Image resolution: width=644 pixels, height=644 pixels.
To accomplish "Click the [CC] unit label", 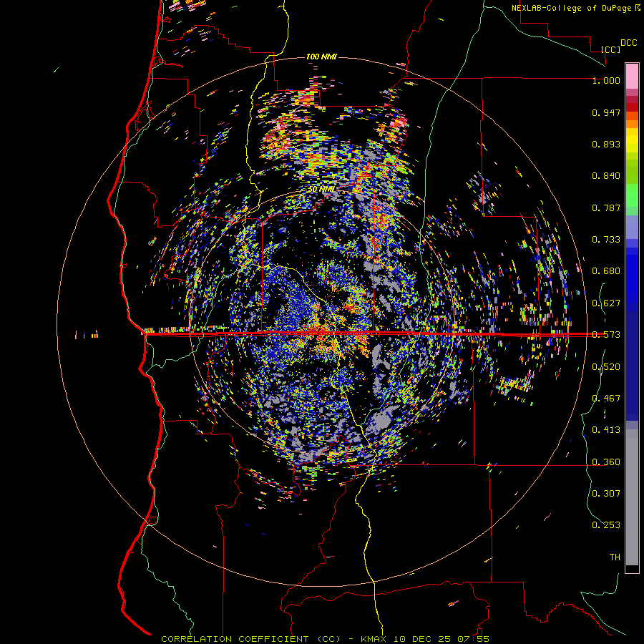I will click(x=611, y=49).
